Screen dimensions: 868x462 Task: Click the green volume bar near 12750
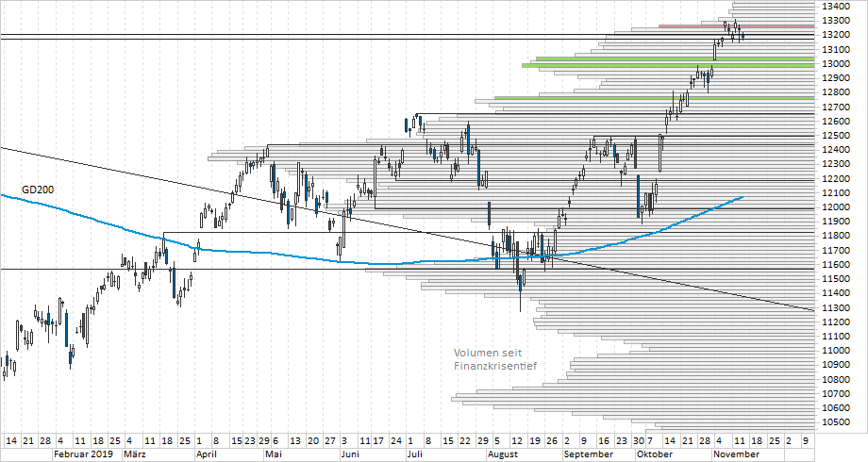(x=653, y=98)
